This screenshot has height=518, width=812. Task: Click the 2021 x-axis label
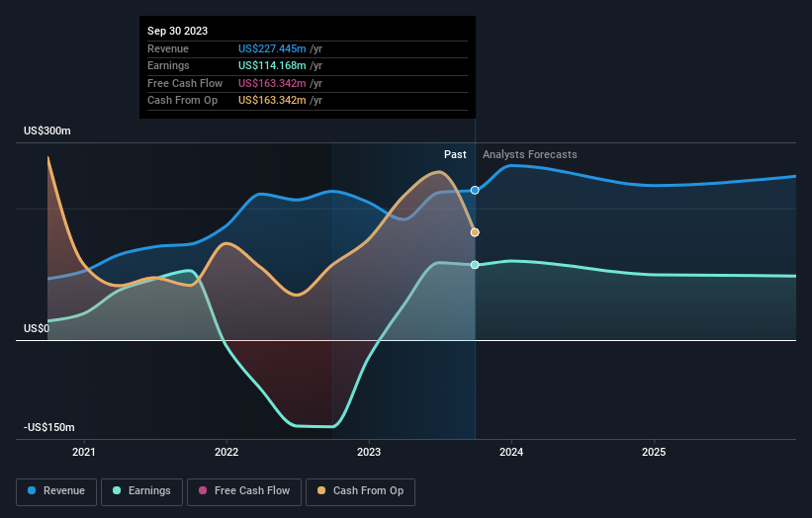coord(84,452)
